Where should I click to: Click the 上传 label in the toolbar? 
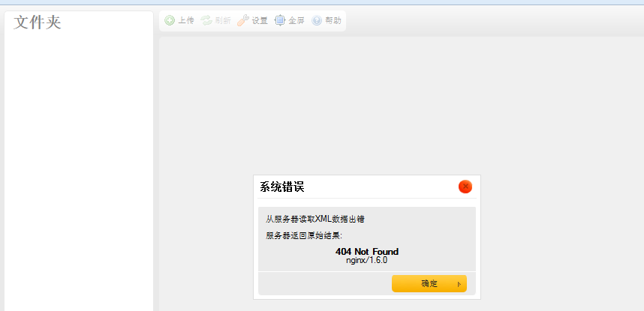point(185,20)
